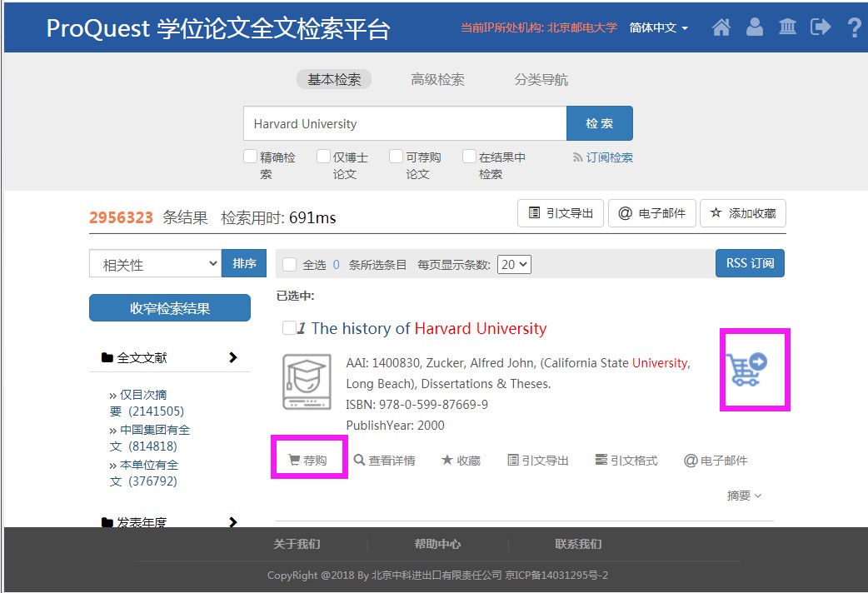Viewport: 868px width, 593px height.
Task: Select checkbox for result 1
Action: coord(289,328)
